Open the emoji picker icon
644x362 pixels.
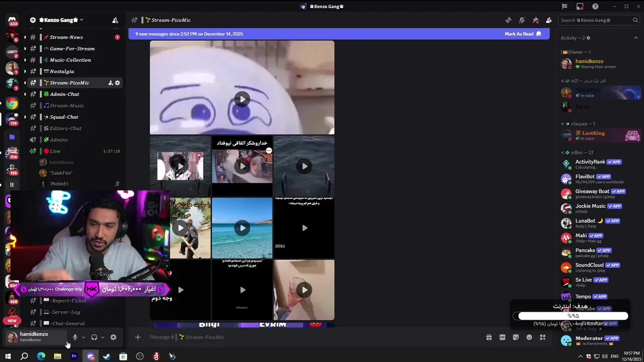(x=529, y=337)
